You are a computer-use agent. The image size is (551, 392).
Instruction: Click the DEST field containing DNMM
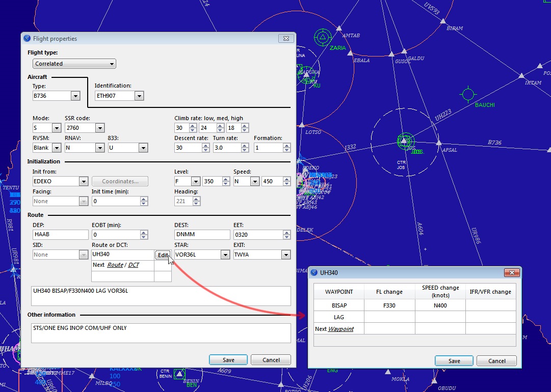(x=202, y=234)
